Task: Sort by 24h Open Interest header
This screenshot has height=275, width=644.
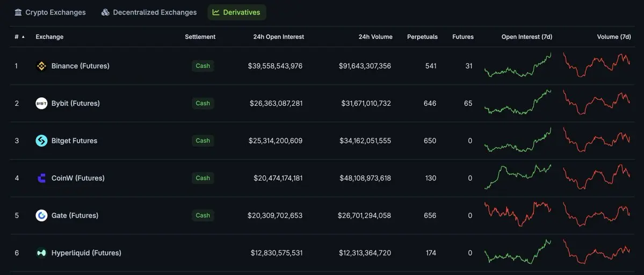Action: click(x=279, y=37)
